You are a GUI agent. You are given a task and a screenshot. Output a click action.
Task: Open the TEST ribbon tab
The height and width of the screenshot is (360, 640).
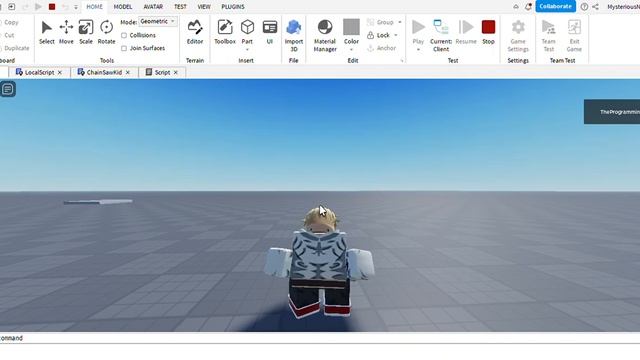click(x=180, y=7)
